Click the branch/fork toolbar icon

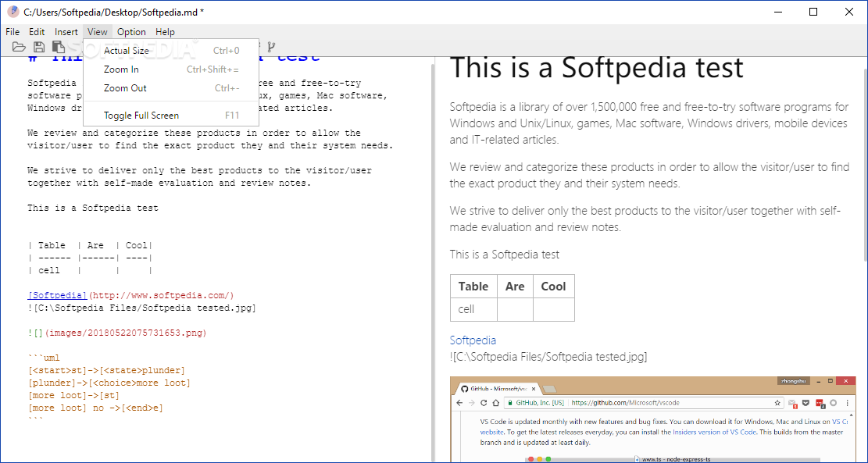click(x=271, y=47)
